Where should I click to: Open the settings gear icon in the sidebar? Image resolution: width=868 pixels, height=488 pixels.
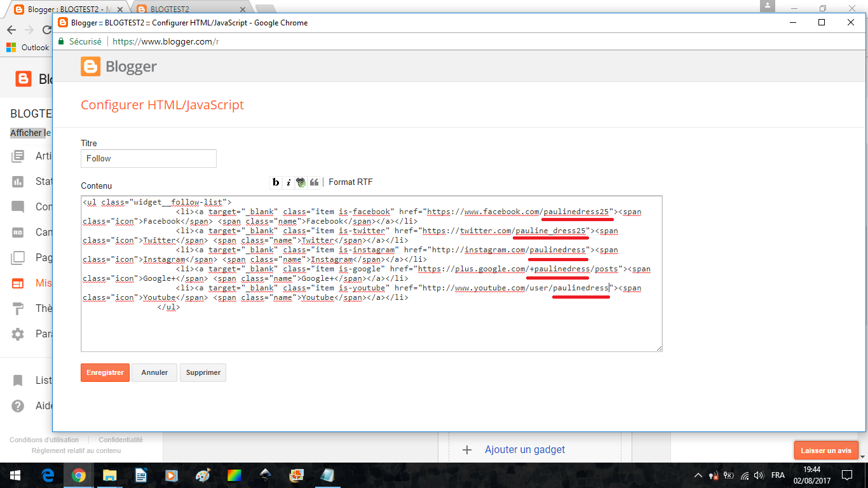tap(18, 334)
